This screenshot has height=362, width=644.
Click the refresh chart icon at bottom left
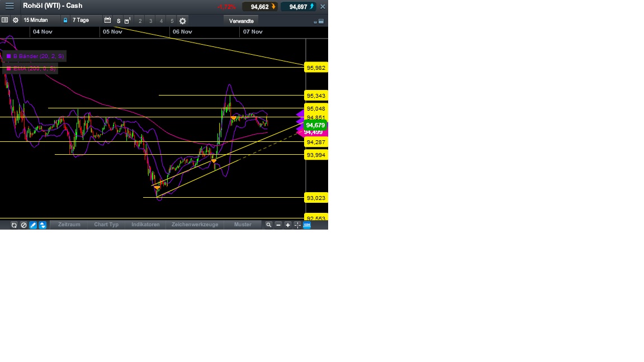coord(14,225)
